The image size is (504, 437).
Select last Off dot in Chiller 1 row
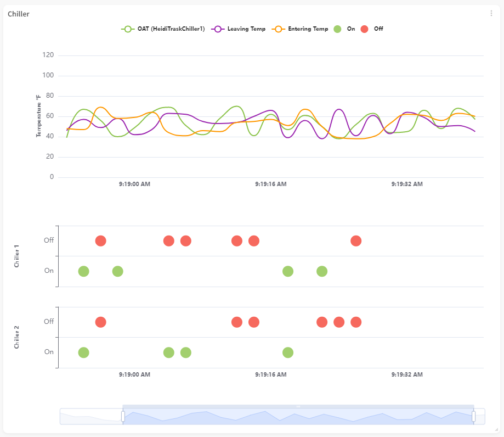[x=356, y=241]
